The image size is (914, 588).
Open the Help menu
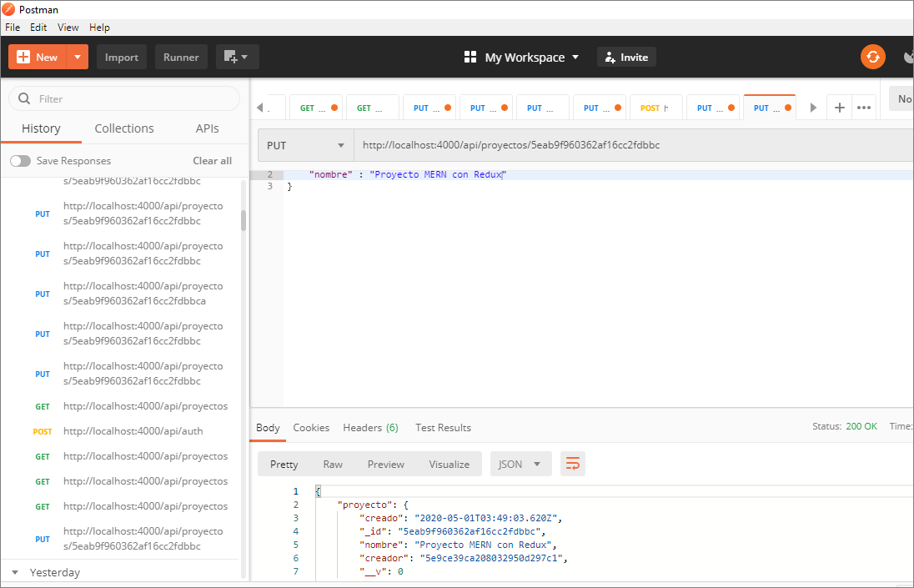[99, 28]
